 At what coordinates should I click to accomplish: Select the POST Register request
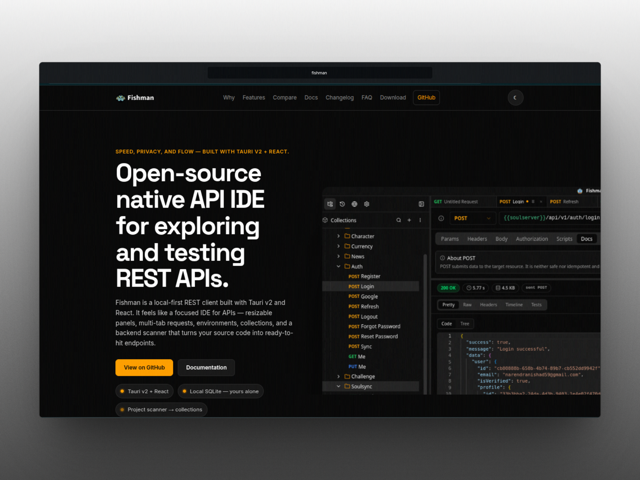point(364,276)
